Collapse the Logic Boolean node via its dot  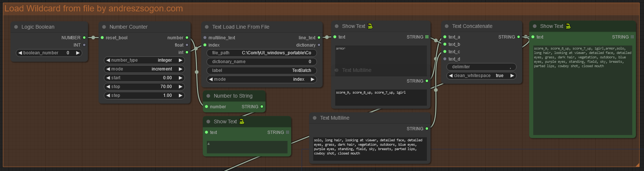click(x=16, y=27)
